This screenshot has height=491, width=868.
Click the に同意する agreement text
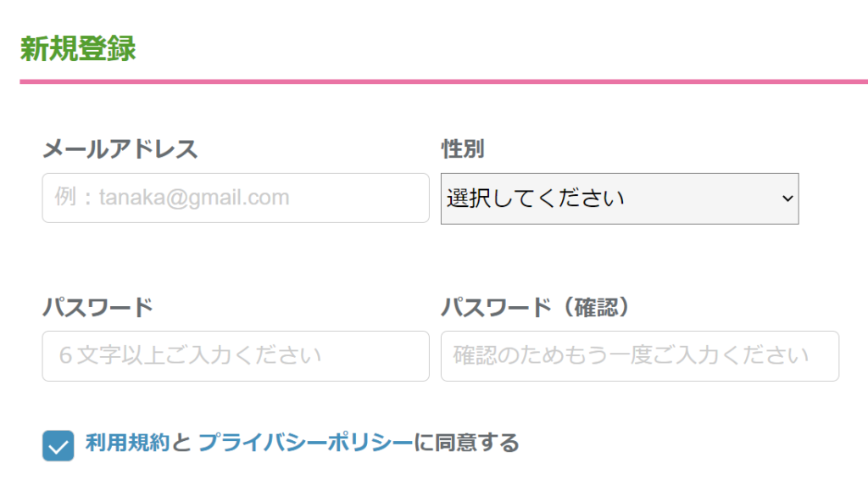coord(466,443)
